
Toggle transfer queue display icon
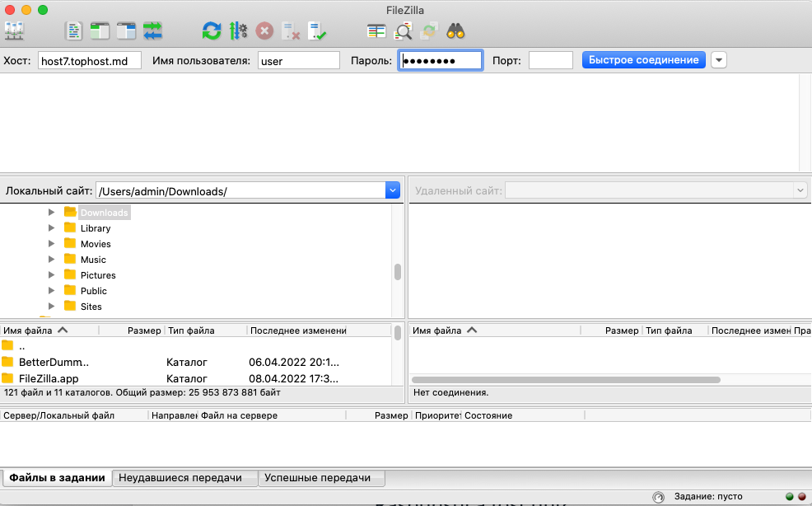153,31
